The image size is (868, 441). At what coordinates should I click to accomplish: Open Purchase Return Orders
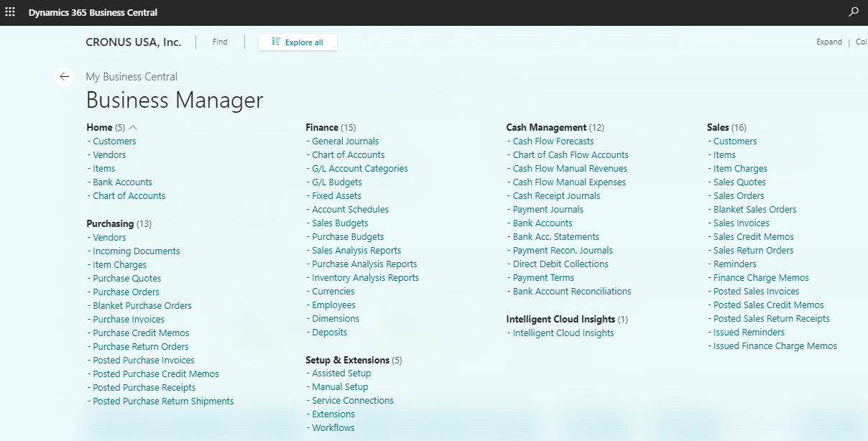click(141, 347)
